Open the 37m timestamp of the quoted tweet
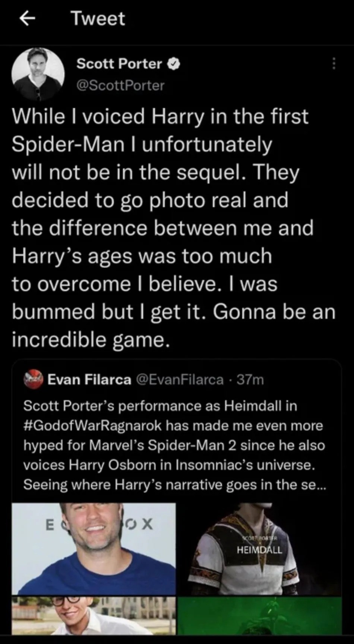This screenshot has height=644, width=354. [x=250, y=380]
